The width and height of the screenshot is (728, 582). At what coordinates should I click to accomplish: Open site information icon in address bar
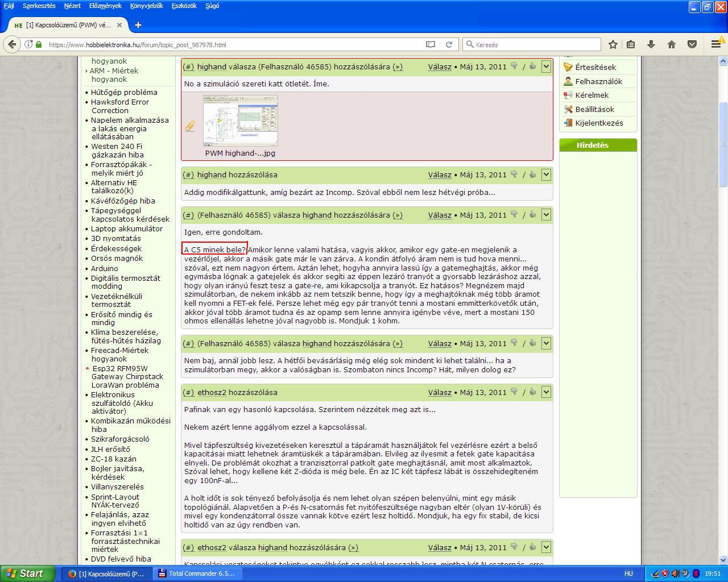pos(28,44)
